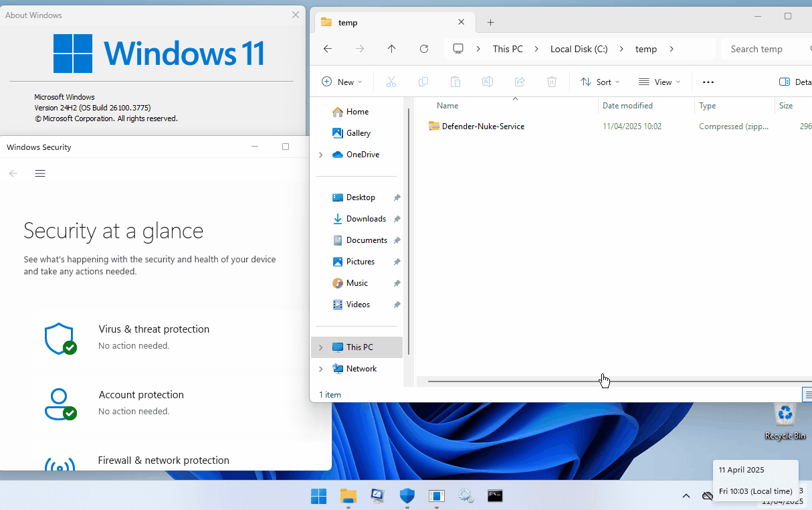Image resolution: width=812 pixels, height=510 pixels.
Task: Show hidden icons in system tray
Action: pyautogui.click(x=686, y=496)
